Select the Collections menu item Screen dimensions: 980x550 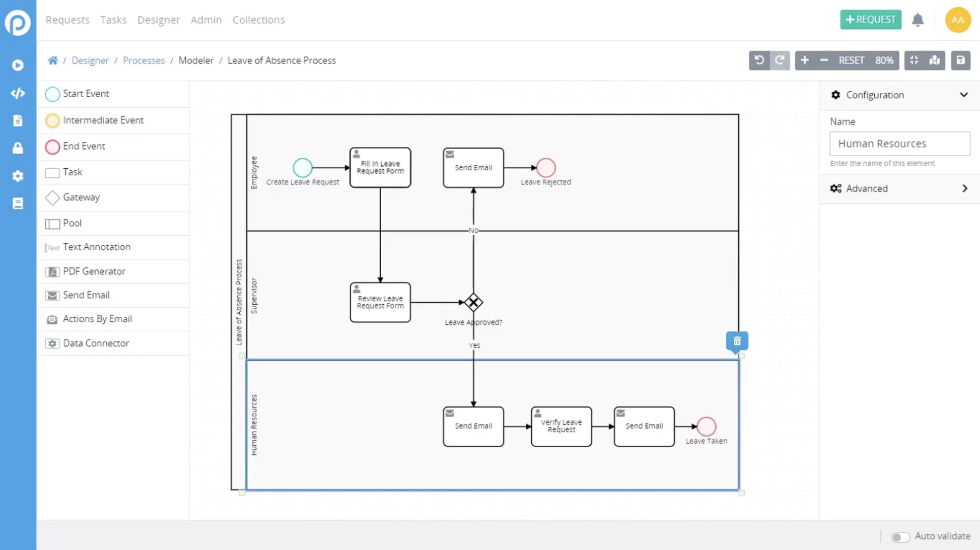pos(258,20)
